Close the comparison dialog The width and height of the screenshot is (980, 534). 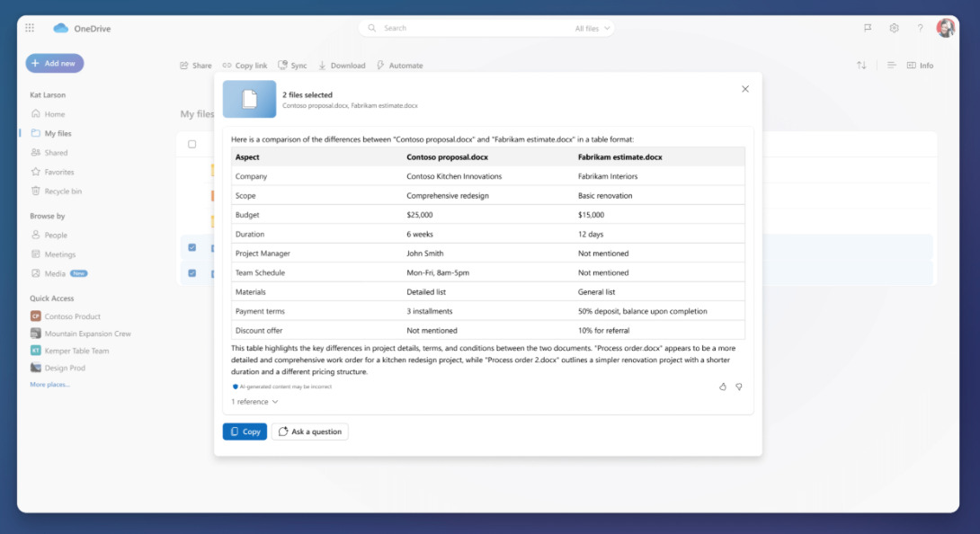click(745, 89)
